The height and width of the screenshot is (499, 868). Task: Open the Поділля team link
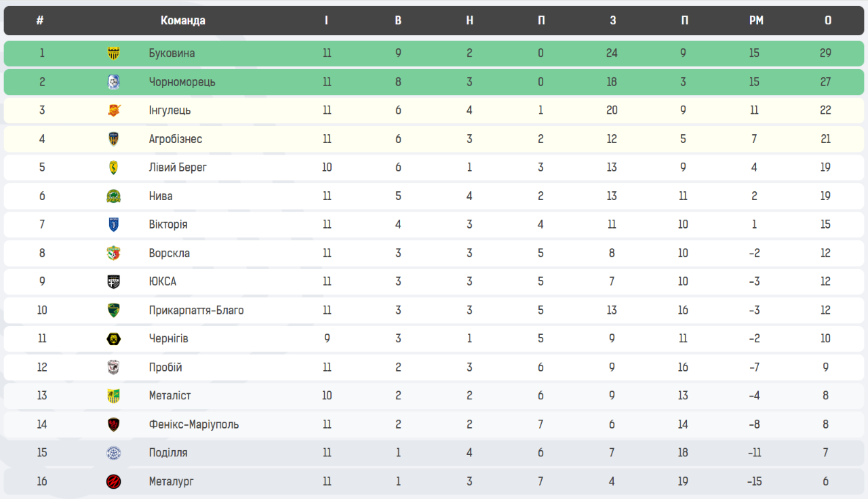(x=168, y=453)
